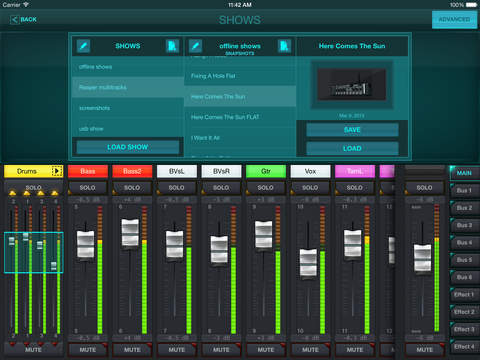Grab the BVsR channel fader knob
The height and width of the screenshot is (360, 480).
[219, 249]
